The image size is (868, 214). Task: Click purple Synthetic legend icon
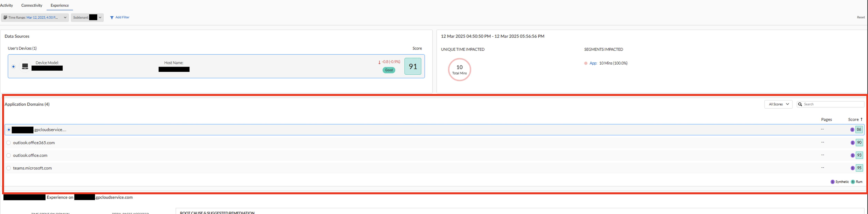[x=833, y=182]
